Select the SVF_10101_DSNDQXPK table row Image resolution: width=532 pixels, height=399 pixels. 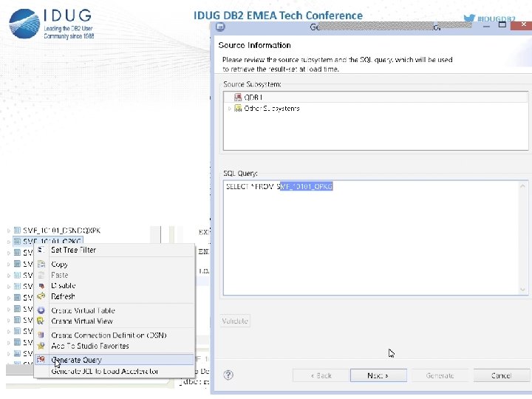tap(62, 231)
